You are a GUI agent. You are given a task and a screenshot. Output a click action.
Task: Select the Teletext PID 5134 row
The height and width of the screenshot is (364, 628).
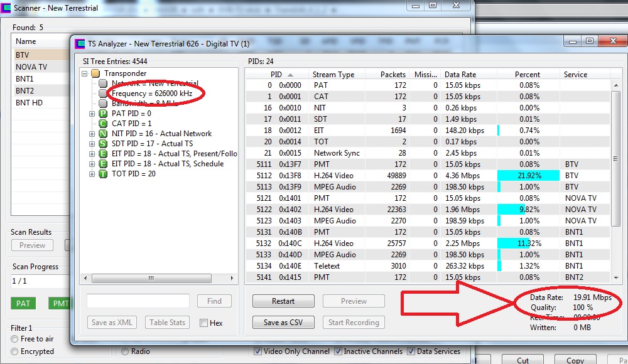point(428,266)
